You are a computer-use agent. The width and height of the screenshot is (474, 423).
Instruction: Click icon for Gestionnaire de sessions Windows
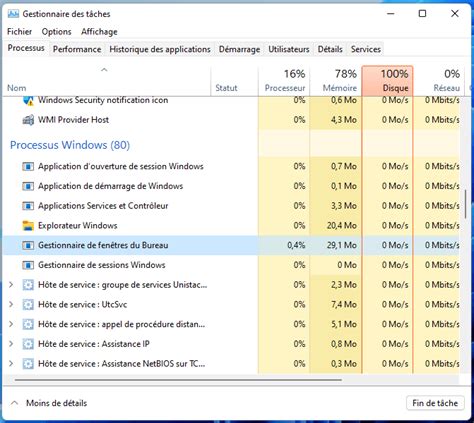(x=28, y=265)
